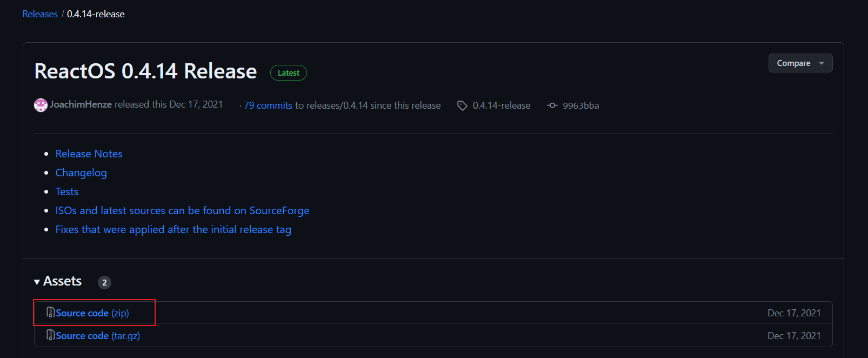
Task: Open the JoachimHenze profile link
Action: [x=81, y=104]
